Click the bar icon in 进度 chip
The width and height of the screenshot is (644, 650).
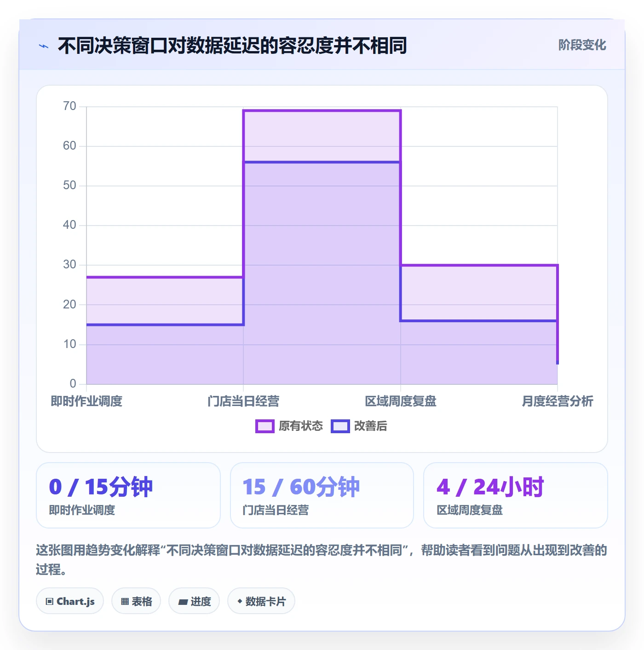(183, 602)
